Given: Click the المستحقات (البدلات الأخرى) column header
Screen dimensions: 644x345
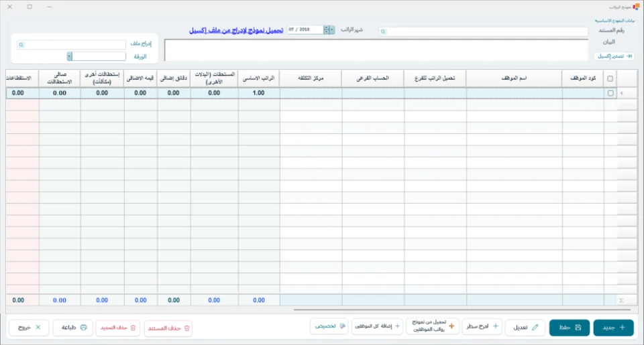Looking at the screenshot, I should 214,78.
